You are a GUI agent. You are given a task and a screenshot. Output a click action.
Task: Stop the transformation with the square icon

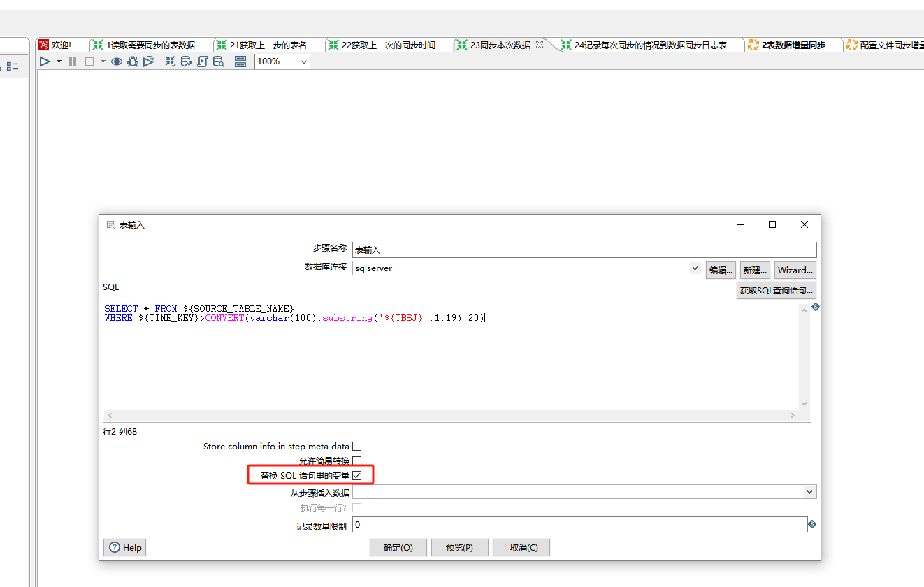(89, 61)
